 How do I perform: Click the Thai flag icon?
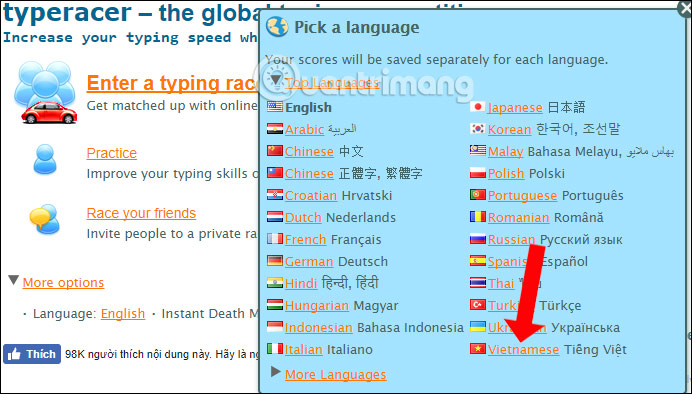pyautogui.click(x=478, y=283)
